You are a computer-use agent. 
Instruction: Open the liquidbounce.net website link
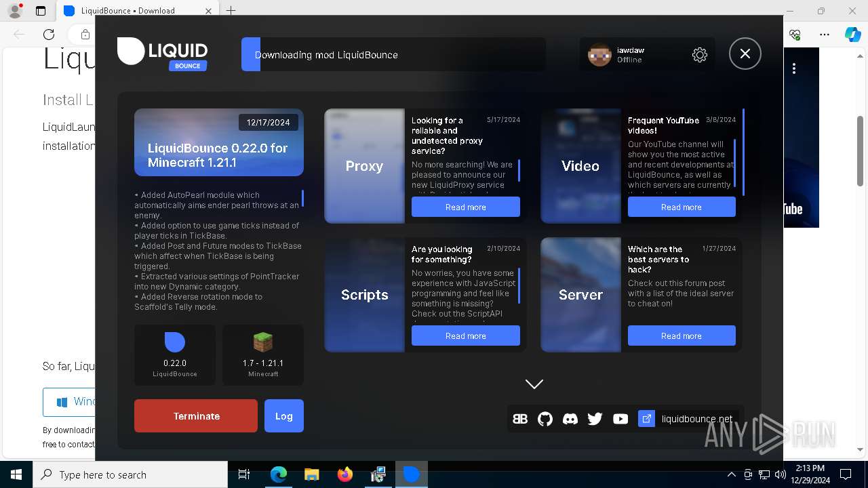(697, 419)
